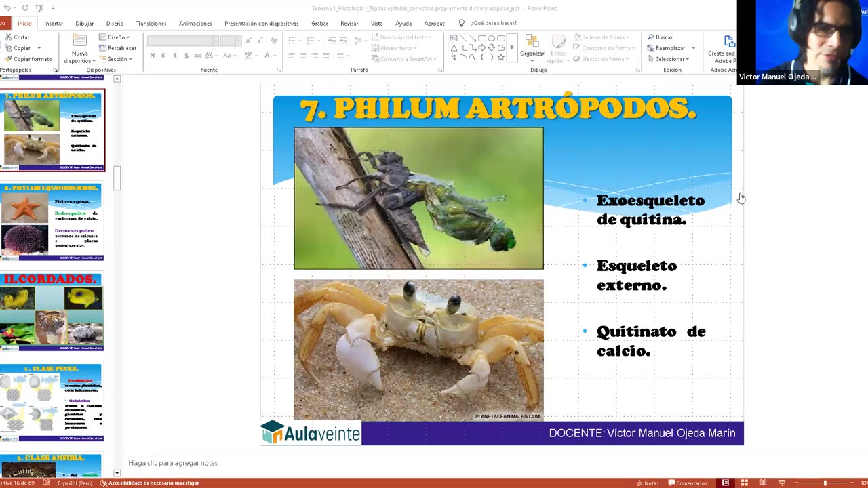Switch to Normal view in status bar

tap(726, 483)
